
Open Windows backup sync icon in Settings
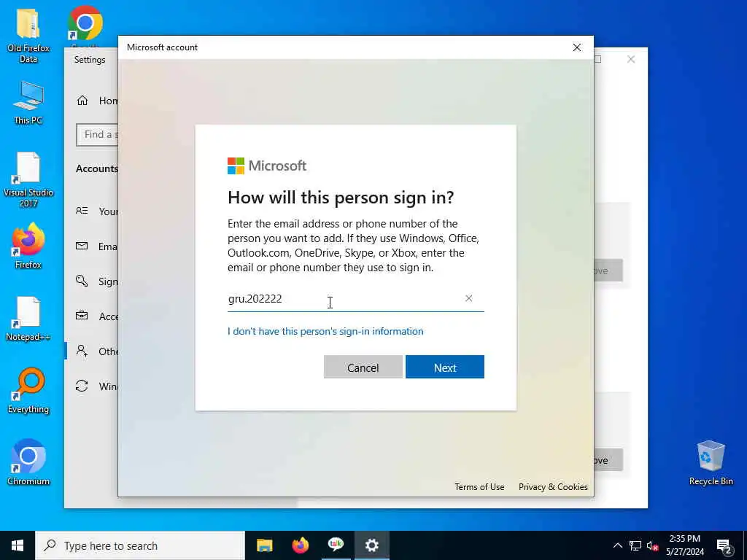82,386
